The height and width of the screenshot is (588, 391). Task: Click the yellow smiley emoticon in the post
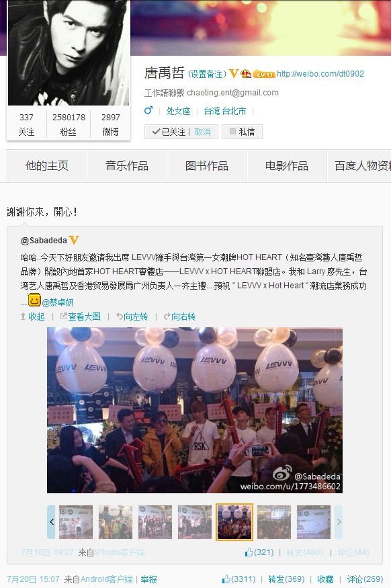point(34,300)
